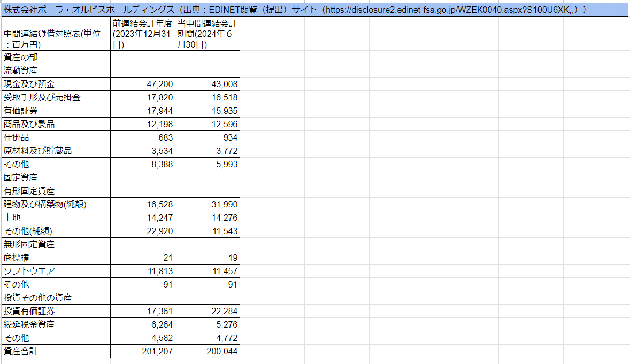Click the 商標権 label cell
The image size is (630, 364).
[x=56, y=258]
